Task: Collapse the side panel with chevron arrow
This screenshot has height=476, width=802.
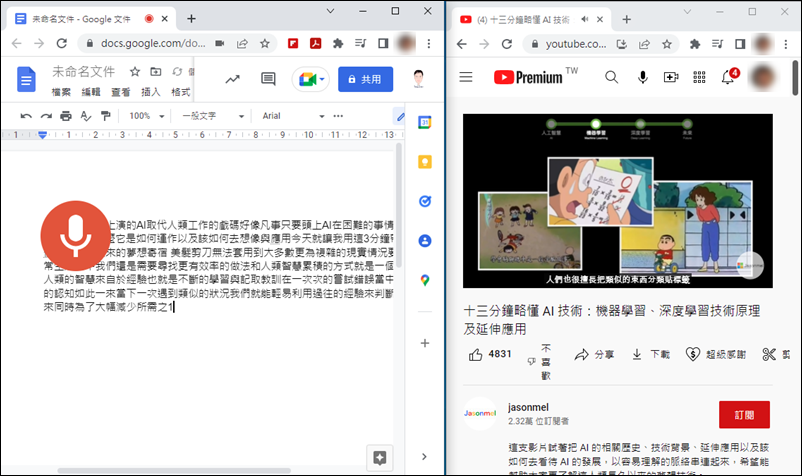Action: [x=424, y=457]
